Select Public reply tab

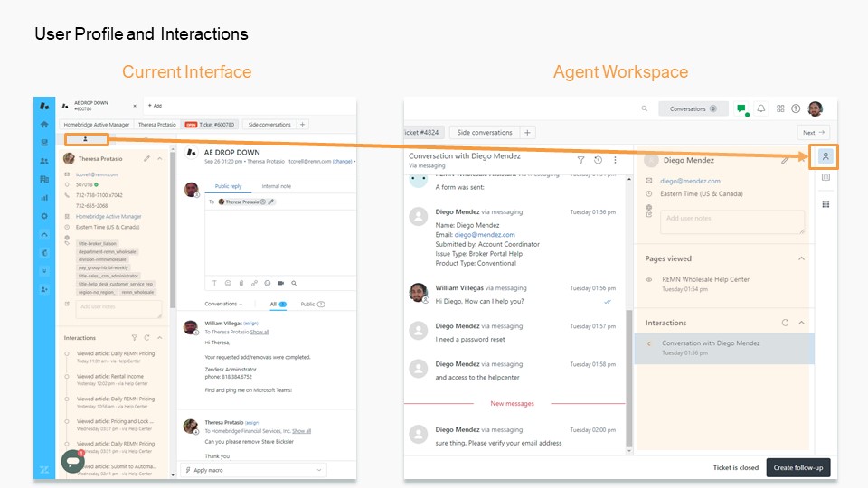coord(228,186)
